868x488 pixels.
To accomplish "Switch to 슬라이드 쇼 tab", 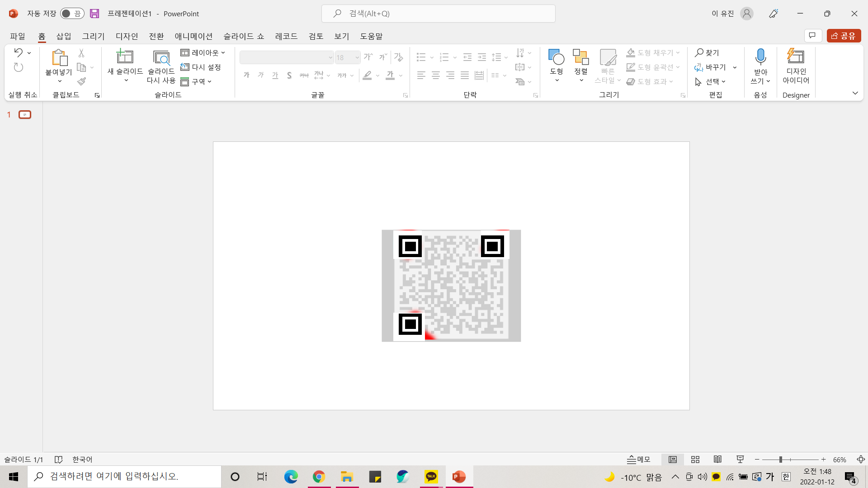I will coord(244,36).
